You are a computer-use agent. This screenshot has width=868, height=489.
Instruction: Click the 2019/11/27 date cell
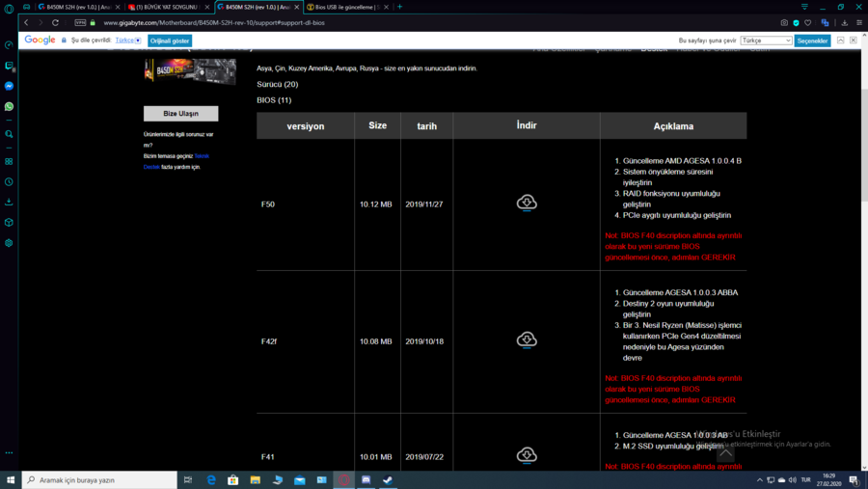[x=427, y=204]
